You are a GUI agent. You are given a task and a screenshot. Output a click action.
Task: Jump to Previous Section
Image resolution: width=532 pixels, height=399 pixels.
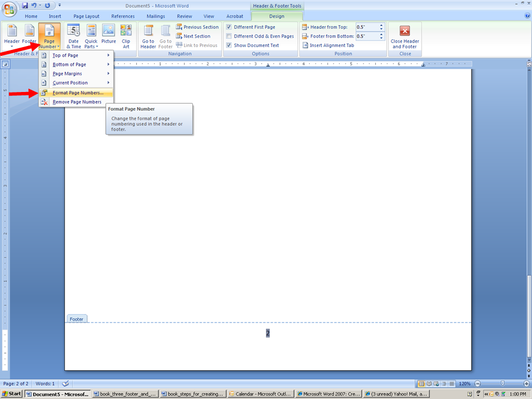[197, 27]
